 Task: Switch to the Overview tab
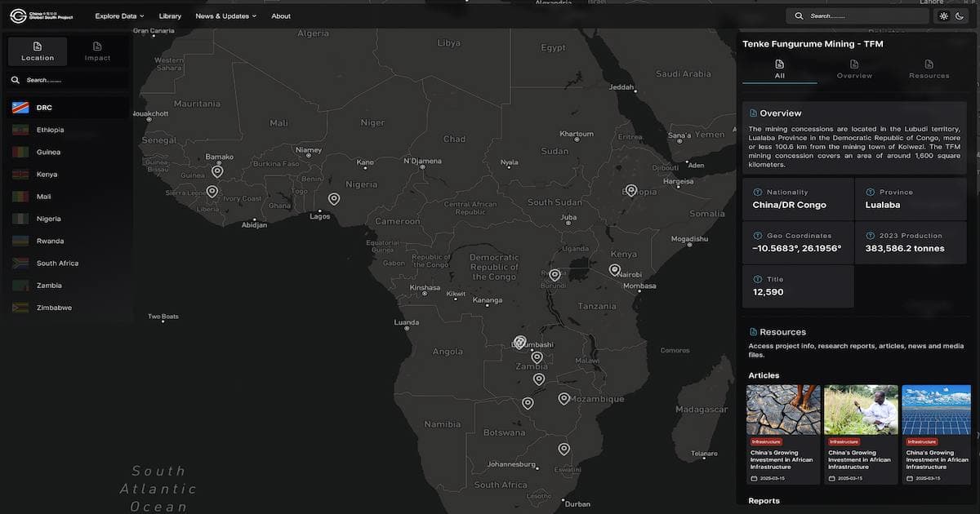(854, 74)
